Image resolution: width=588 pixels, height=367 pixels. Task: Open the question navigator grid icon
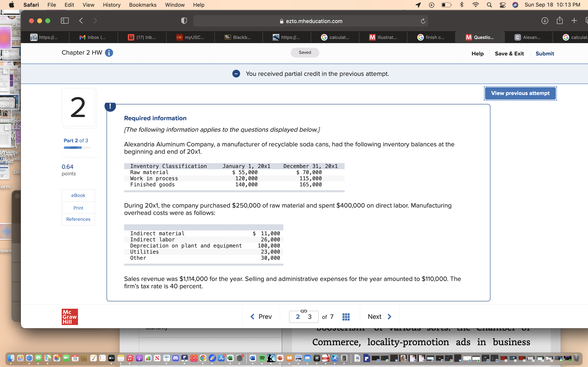(x=346, y=316)
